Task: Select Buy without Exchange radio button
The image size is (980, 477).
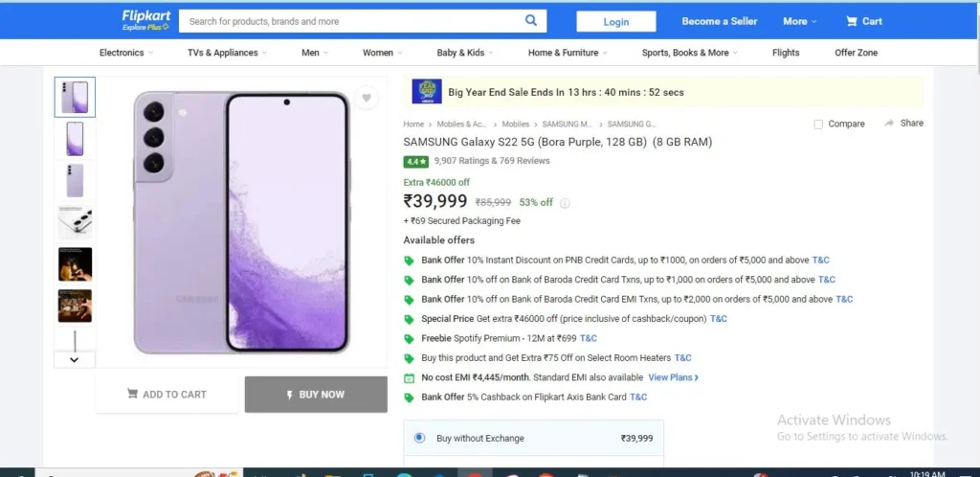Action: pos(419,438)
